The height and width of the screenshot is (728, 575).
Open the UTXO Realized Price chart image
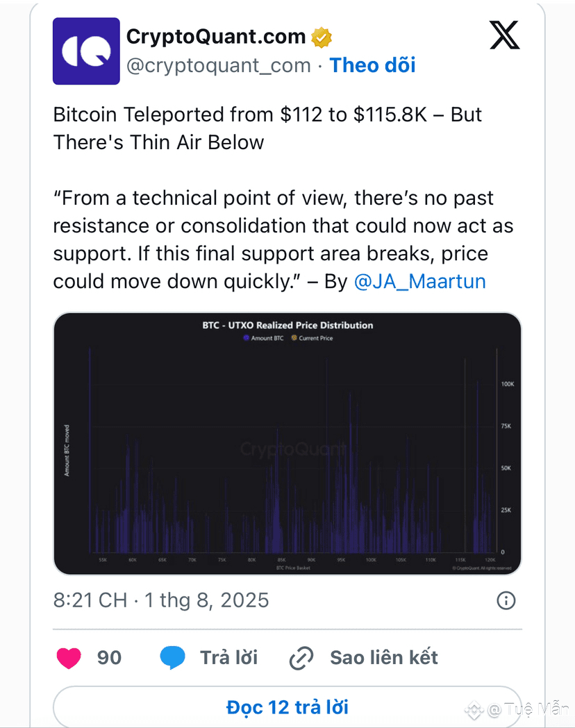[287, 444]
